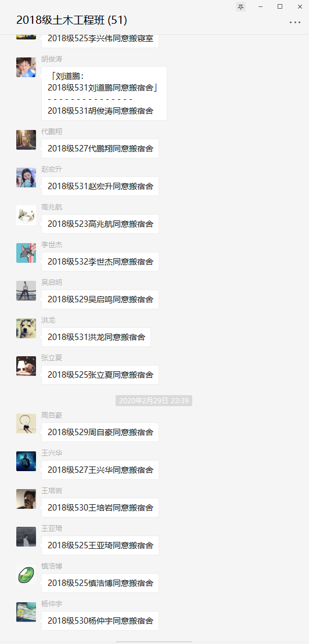This screenshot has height=644, width=309.
Task: Click sender name 张立夏
Action: [x=52, y=358]
